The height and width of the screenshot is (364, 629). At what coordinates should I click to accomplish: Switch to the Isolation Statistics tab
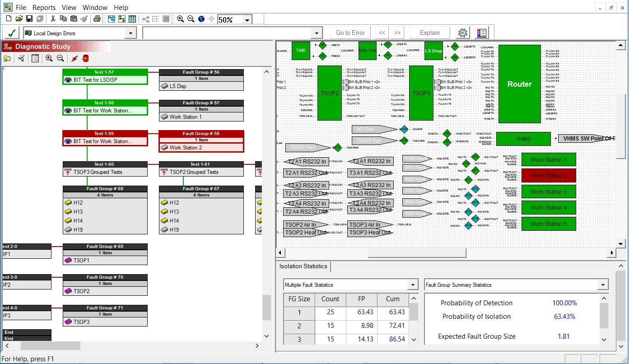point(303,266)
